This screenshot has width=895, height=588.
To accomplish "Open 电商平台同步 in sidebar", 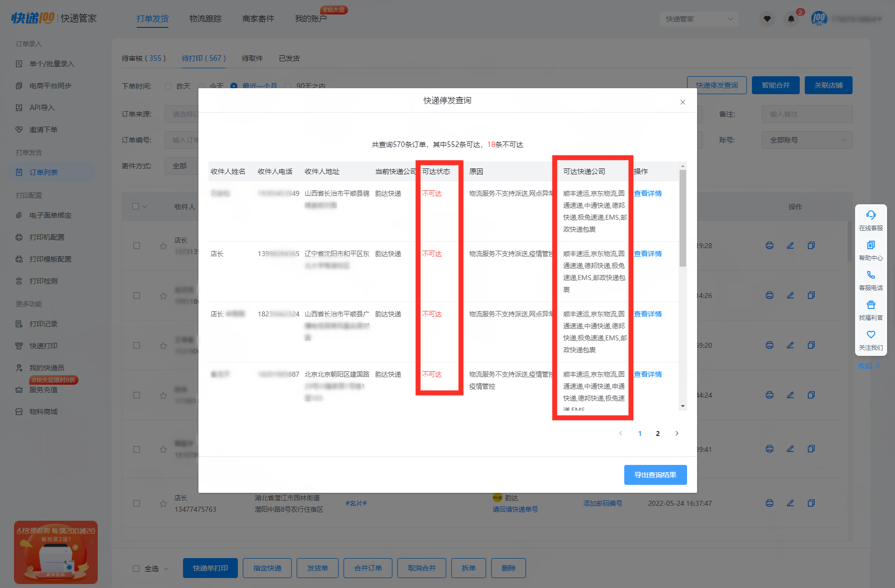I will (50, 86).
